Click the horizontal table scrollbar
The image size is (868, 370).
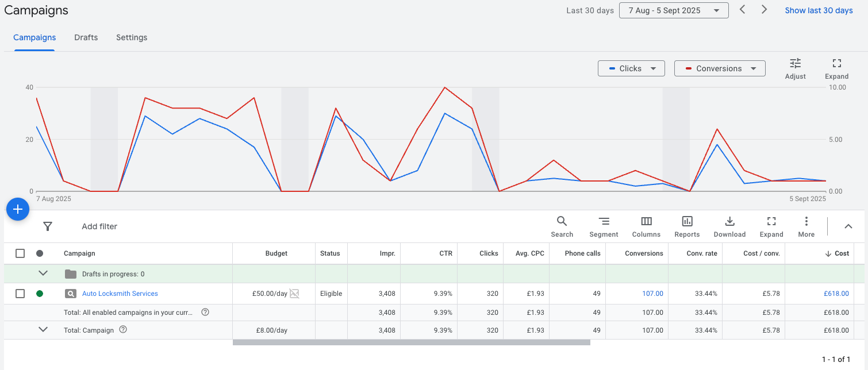(x=411, y=342)
